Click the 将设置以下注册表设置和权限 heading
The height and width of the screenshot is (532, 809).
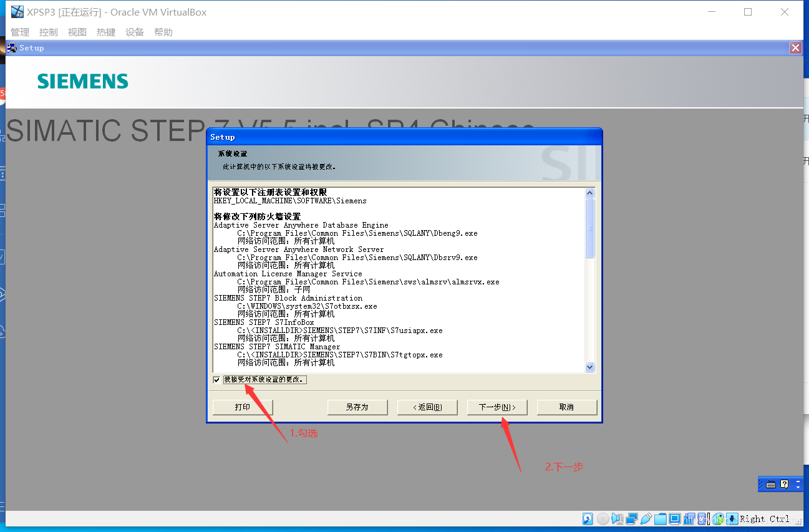[270, 192]
